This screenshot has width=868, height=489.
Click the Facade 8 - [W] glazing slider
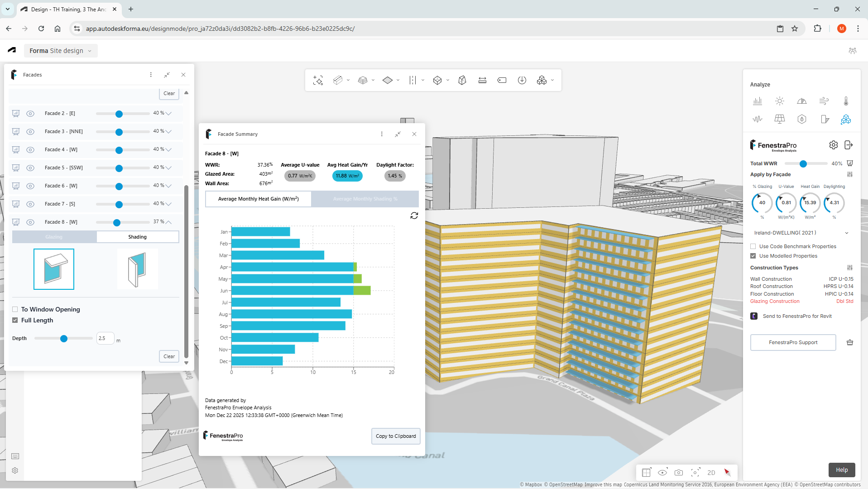tap(123, 222)
